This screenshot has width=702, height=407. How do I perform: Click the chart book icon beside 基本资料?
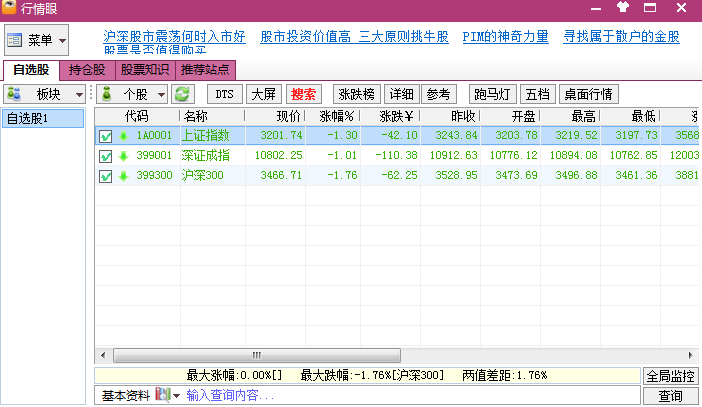[x=163, y=394]
